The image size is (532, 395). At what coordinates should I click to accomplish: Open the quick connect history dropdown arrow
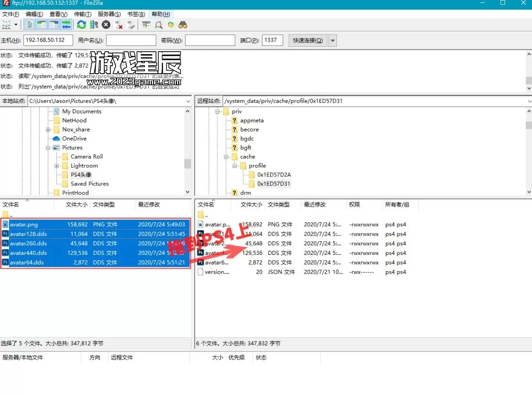pos(333,41)
